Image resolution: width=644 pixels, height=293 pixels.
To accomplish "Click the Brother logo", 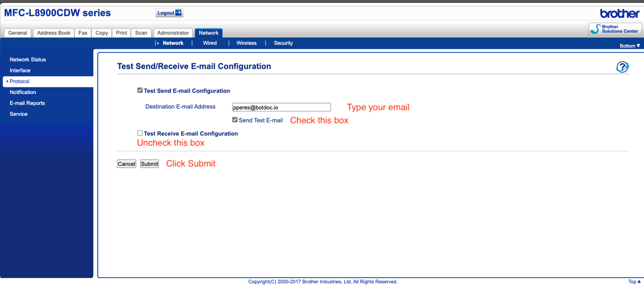I will point(619,13).
